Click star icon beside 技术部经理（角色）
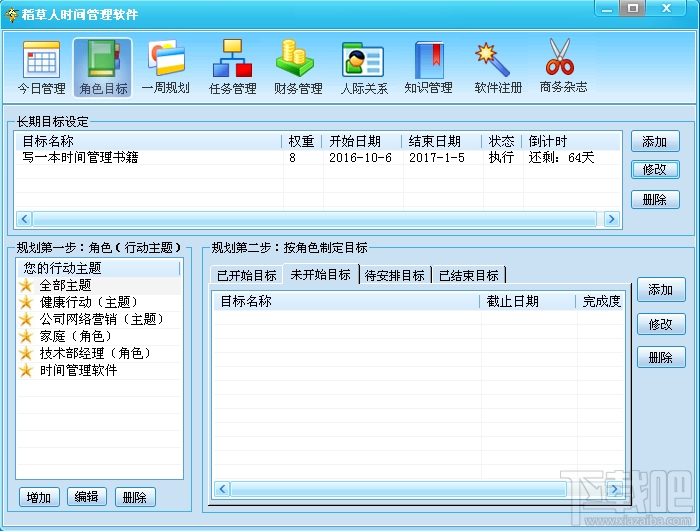The width and height of the screenshot is (700, 531). (26, 353)
